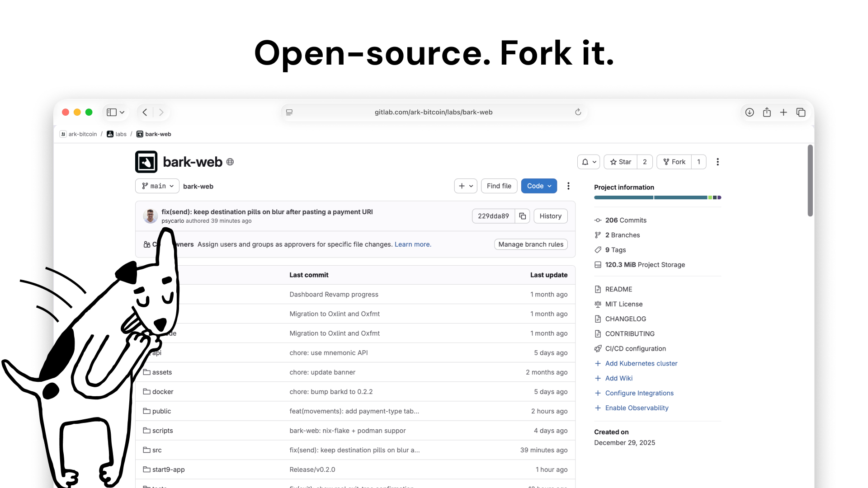The width and height of the screenshot is (868, 488).
Task: Click Configure Integrations
Action: pos(639,394)
